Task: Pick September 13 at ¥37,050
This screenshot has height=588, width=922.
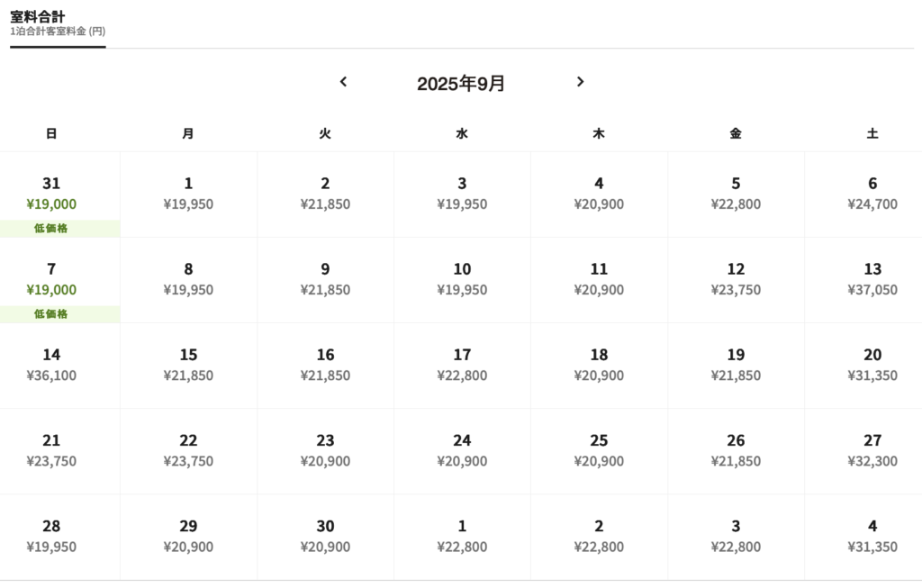Action: (872, 280)
